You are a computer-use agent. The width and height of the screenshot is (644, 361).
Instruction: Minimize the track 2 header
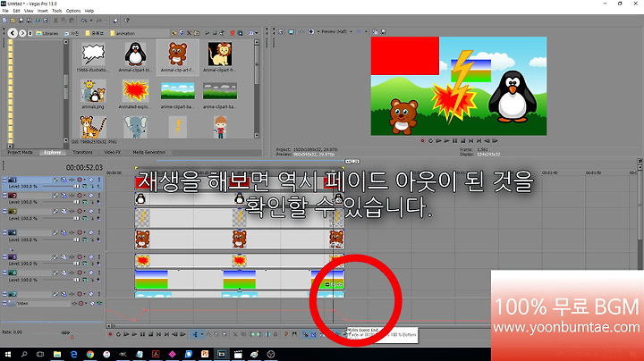5,196
